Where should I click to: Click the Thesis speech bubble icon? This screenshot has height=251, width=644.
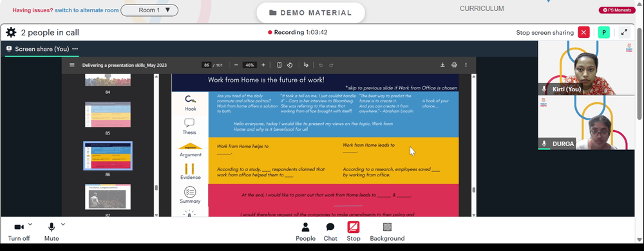189,123
